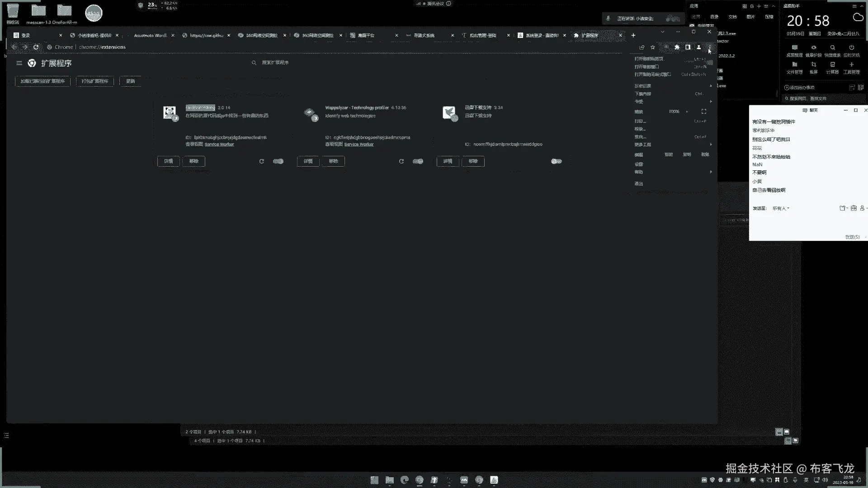This screenshot has height=488, width=868.
Task: Open the hamburger menu beside 扩展程序
Action: [x=19, y=63]
